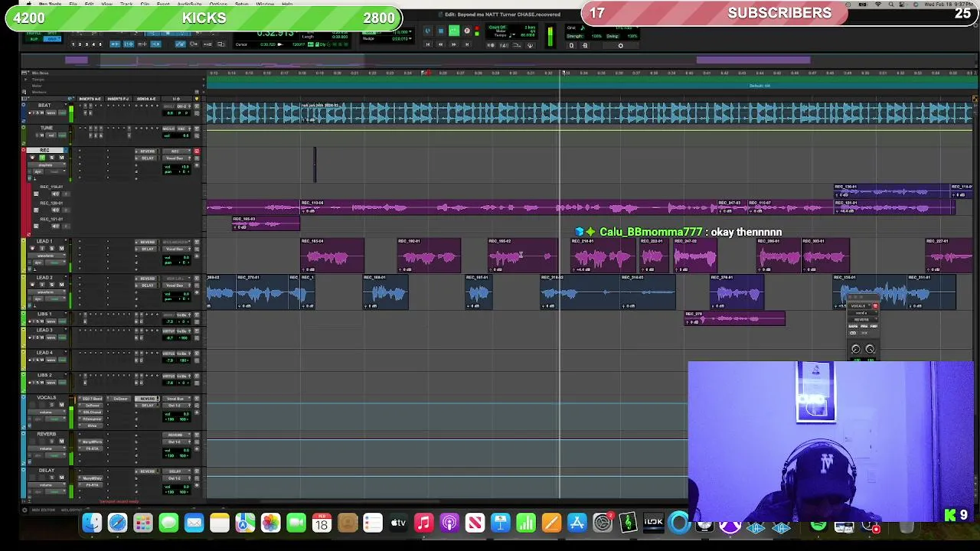Close the small floating plugin window

click(x=850, y=297)
